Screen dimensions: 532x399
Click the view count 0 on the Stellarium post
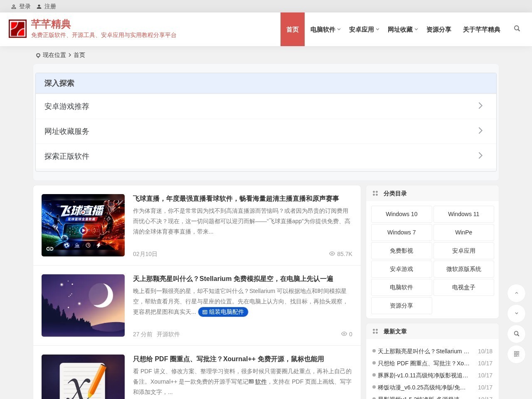tap(347, 334)
